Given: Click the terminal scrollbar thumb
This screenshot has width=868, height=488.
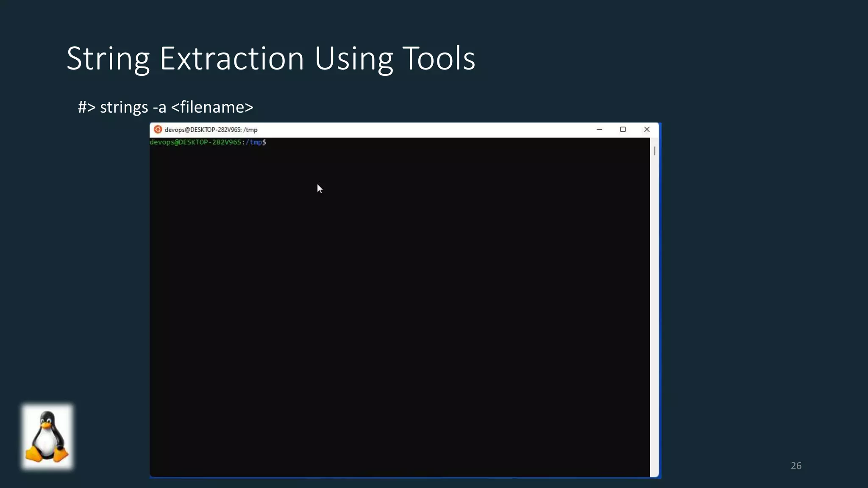Looking at the screenshot, I should (654, 151).
